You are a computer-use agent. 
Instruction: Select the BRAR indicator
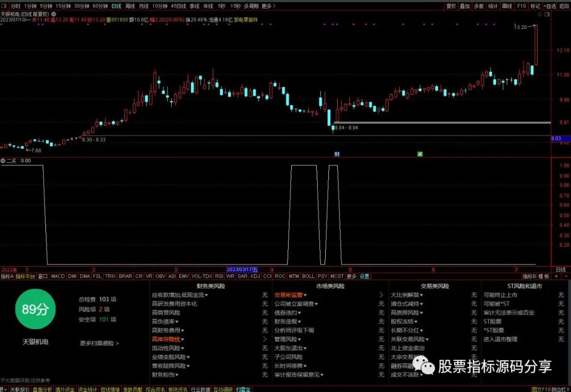(125, 276)
